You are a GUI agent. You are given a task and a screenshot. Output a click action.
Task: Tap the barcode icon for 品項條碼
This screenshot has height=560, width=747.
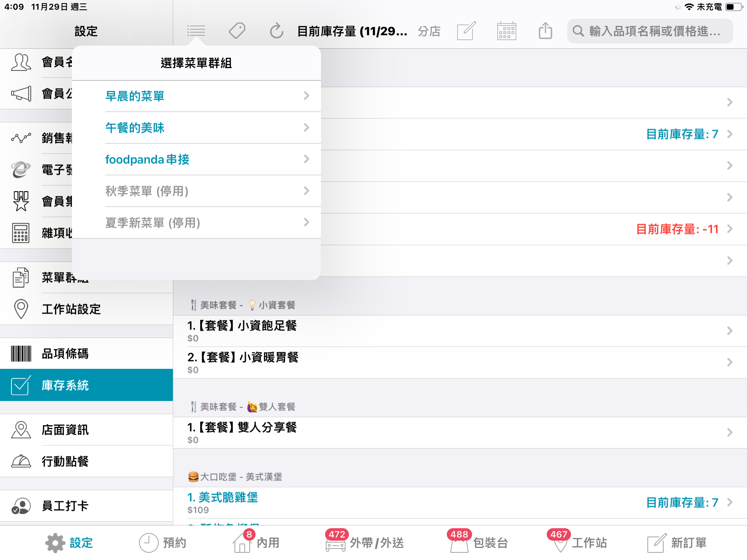[x=21, y=354]
